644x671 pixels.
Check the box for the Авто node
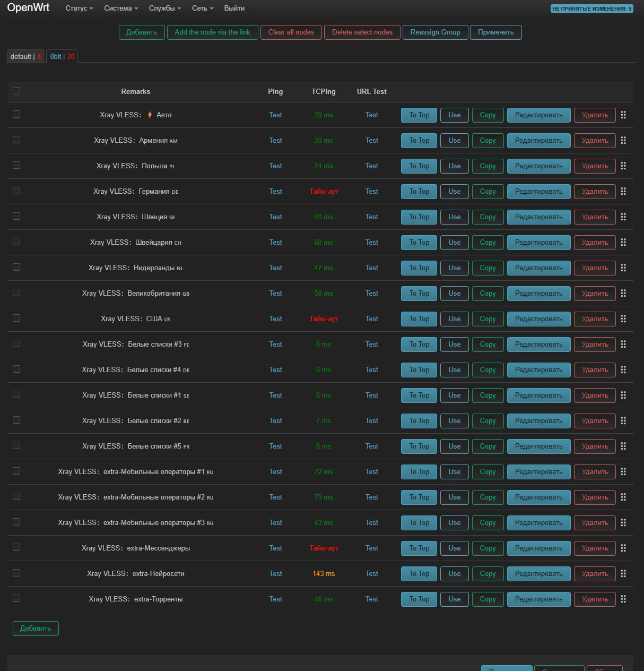coord(16,114)
